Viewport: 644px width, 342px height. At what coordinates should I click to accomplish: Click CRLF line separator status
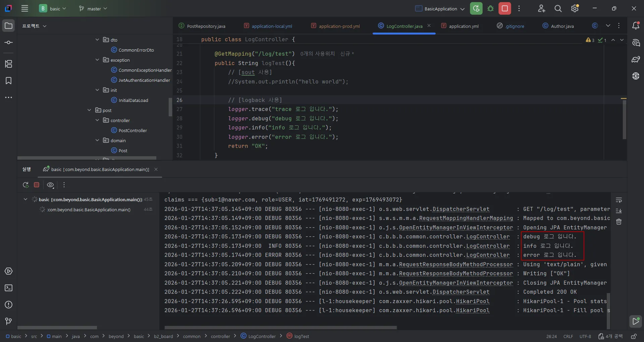tap(568, 336)
